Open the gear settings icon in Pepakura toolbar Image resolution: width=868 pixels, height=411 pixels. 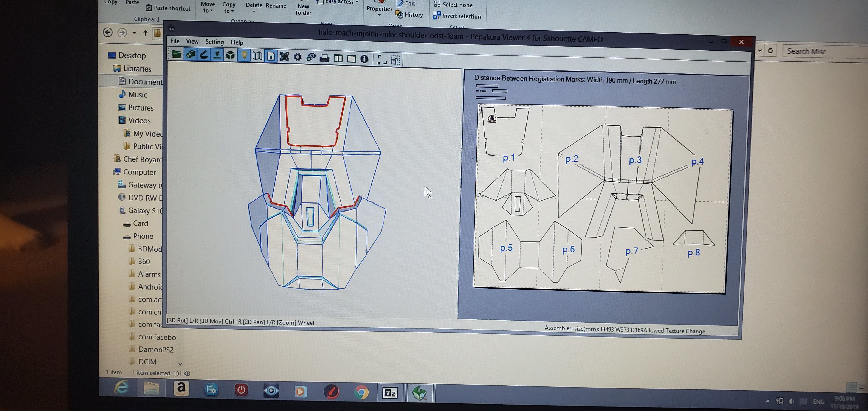pos(298,57)
